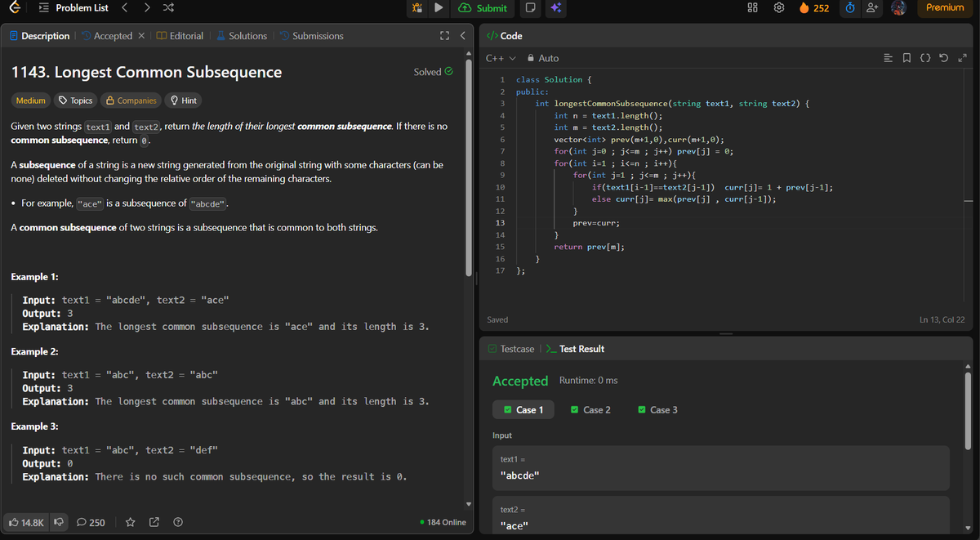Format code with the braces icon
Screen dimensions: 980x540
[x=925, y=59]
